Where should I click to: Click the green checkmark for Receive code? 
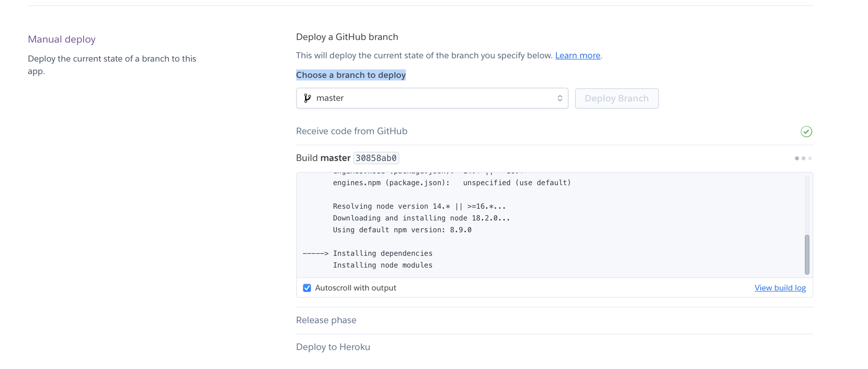[806, 131]
